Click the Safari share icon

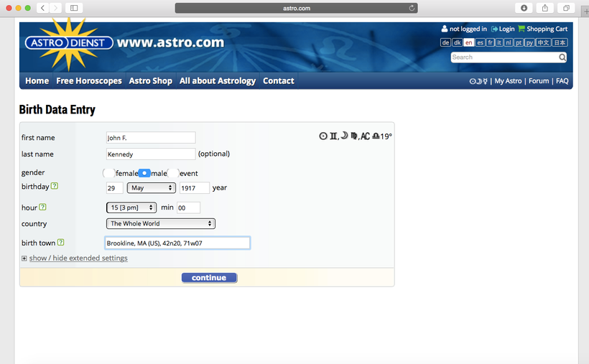[544, 8]
